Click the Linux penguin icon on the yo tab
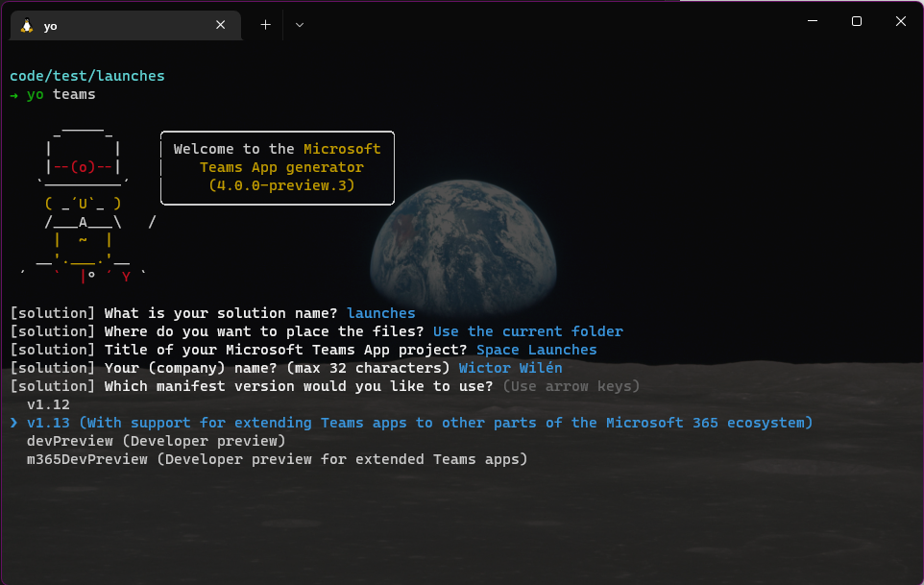924x585 pixels. click(x=27, y=25)
